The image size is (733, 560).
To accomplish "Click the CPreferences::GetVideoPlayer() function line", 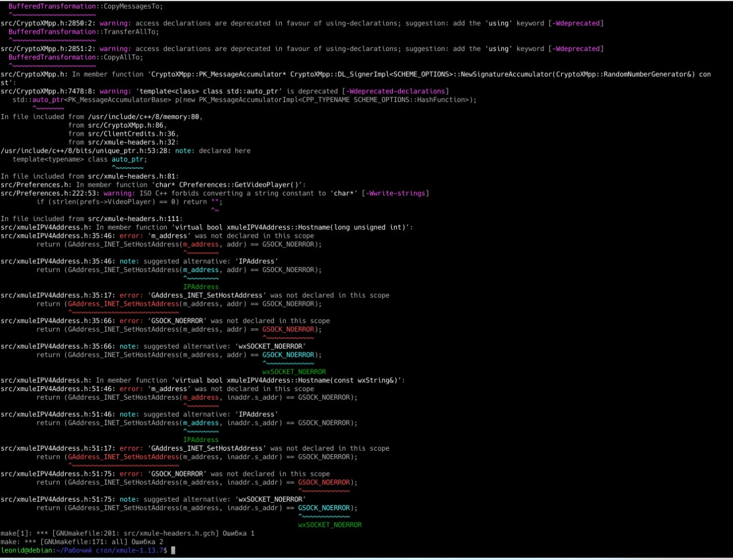I will pyautogui.click(x=153, y=185).
